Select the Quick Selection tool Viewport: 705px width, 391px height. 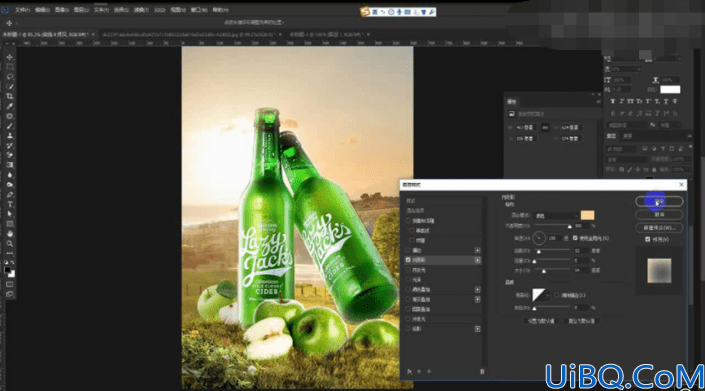9,86
